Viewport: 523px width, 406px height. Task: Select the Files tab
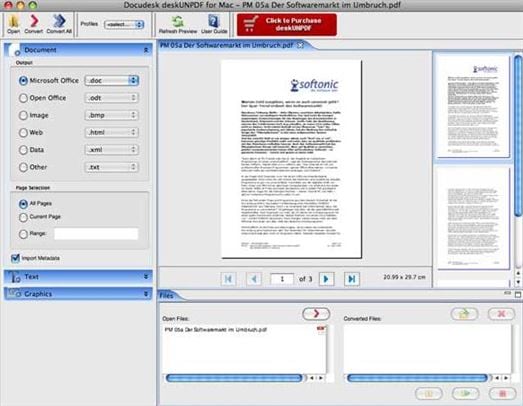point(167,296)
